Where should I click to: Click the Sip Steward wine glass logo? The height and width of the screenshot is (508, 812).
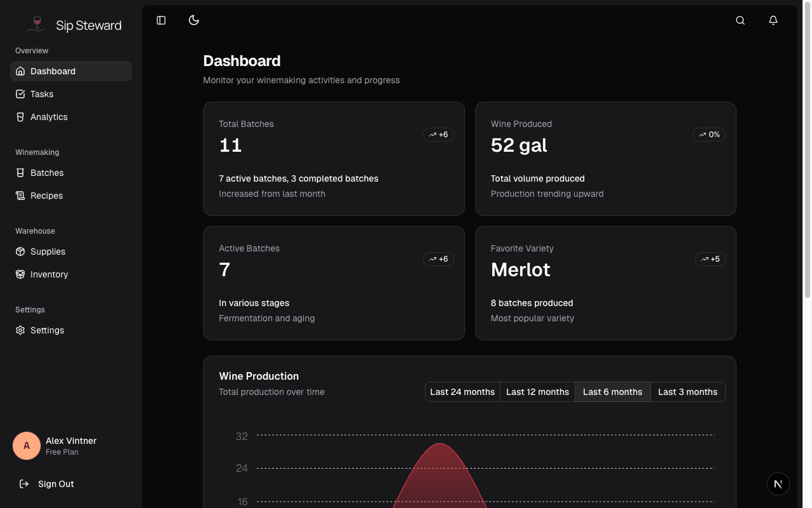[36, 23]
